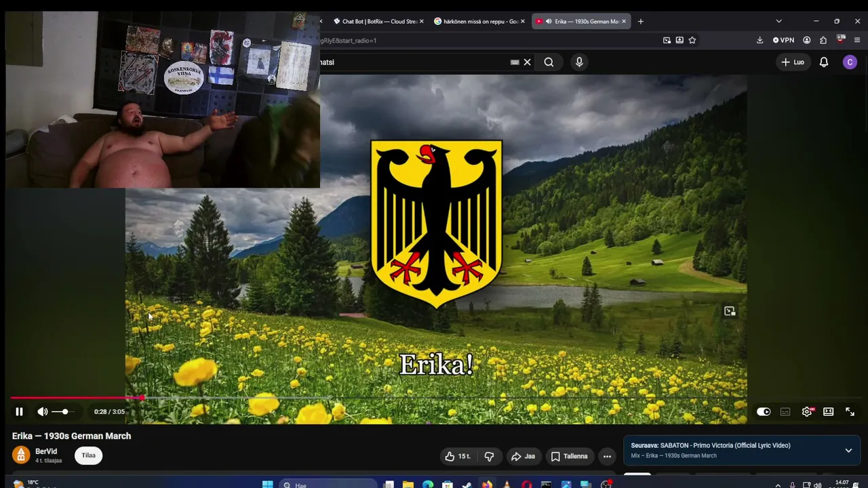868x488 pixels.
Task: Open the VPN button
Action: coord(783,41)
